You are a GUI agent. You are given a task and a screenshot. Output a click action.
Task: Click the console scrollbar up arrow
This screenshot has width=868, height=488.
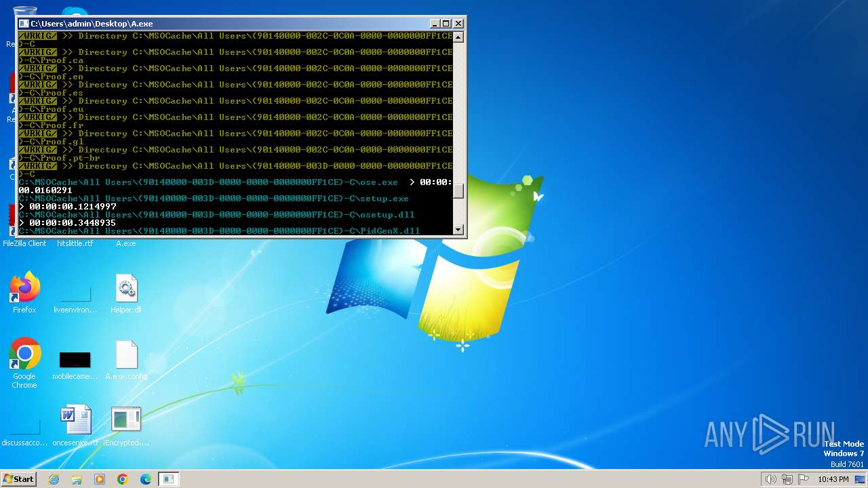[458, 37]
